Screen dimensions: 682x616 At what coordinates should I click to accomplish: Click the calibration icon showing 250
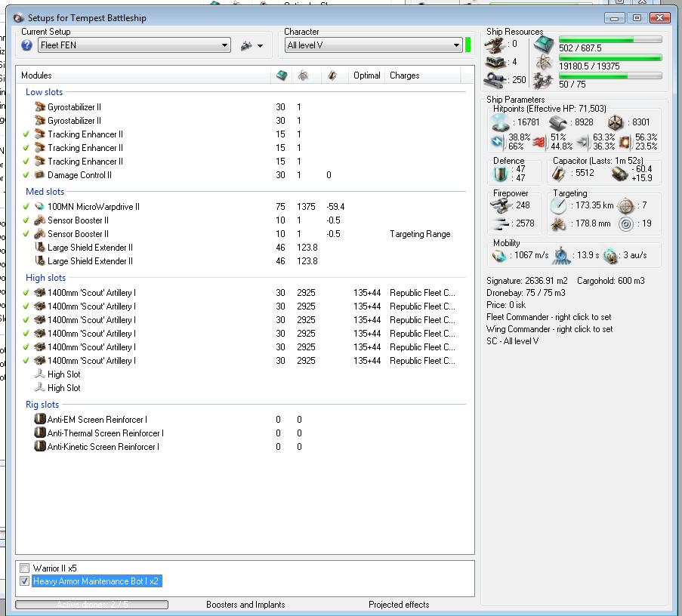(x=495, y=80)
